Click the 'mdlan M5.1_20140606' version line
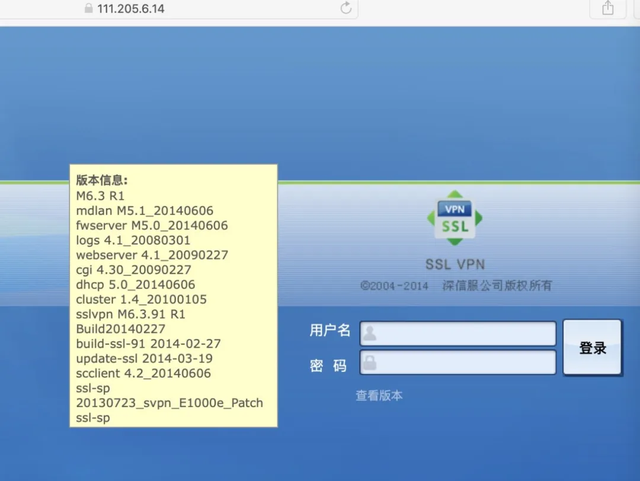This screenshot has height=481, width=640. 145,211
